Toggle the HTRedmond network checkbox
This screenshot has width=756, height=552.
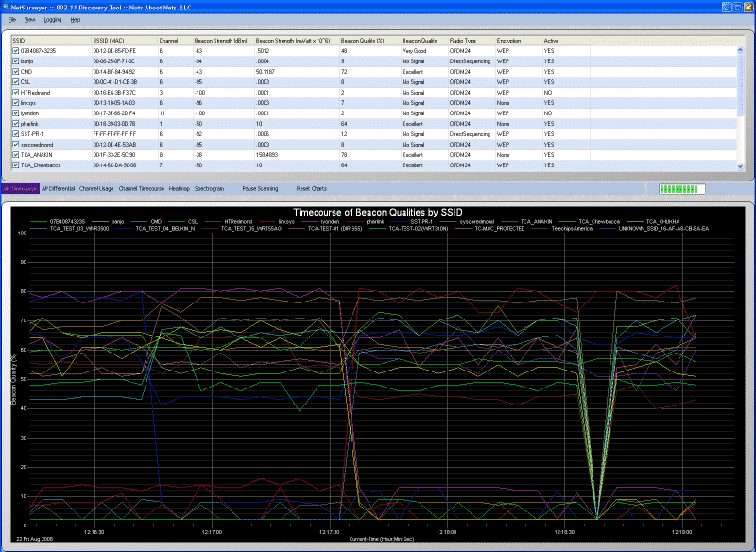(15, 92)
